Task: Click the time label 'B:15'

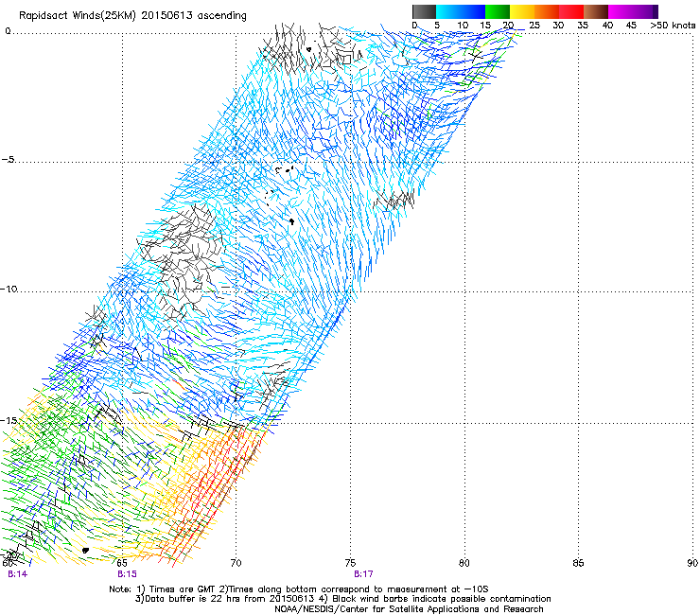Action: (127, 574)
